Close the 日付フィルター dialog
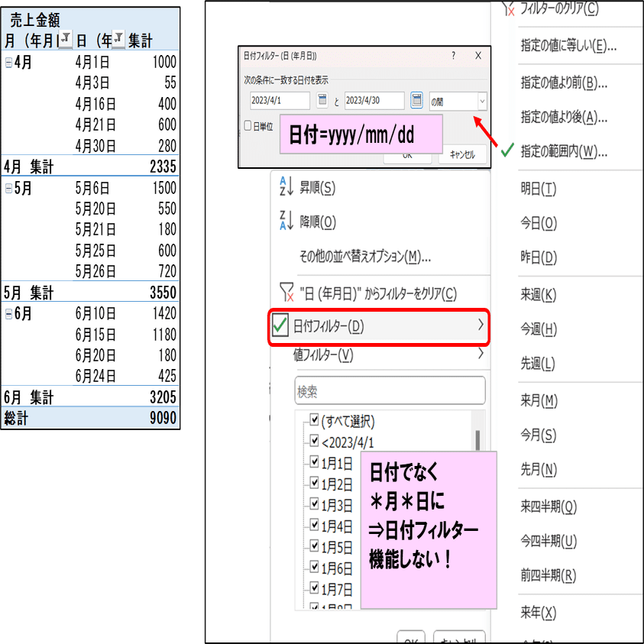This screenshot has height=644, width=644. tap(478, 56)
